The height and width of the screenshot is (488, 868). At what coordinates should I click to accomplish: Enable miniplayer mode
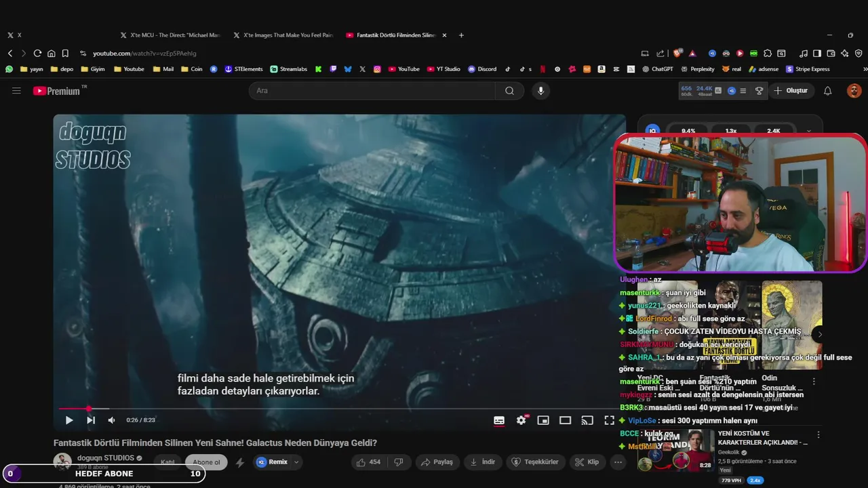coord(543,420)
